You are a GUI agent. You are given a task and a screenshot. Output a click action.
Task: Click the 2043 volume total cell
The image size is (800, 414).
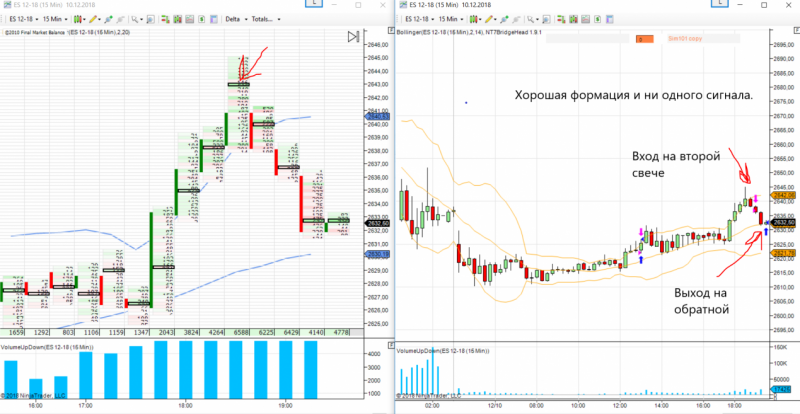tap(164, 332)
